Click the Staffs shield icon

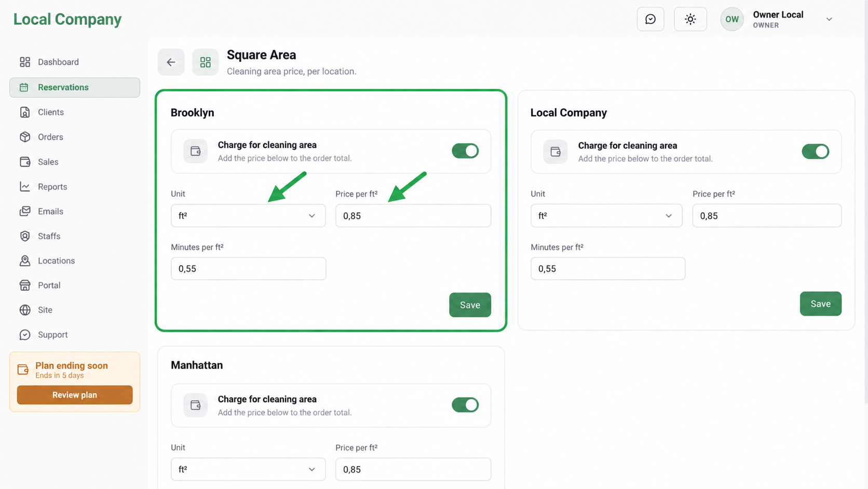pos(25,236)
